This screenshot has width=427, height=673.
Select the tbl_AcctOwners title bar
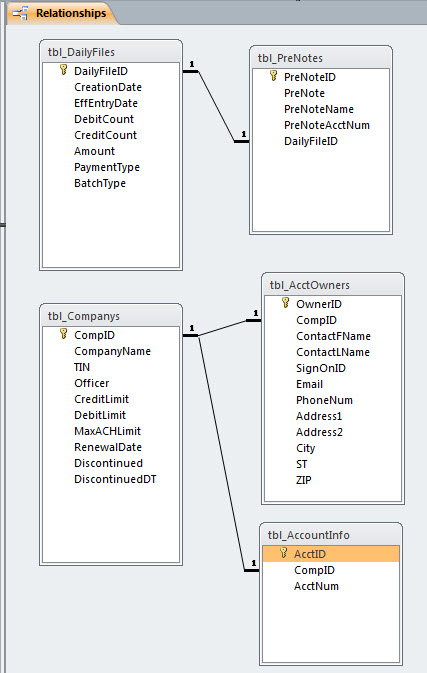333,285
